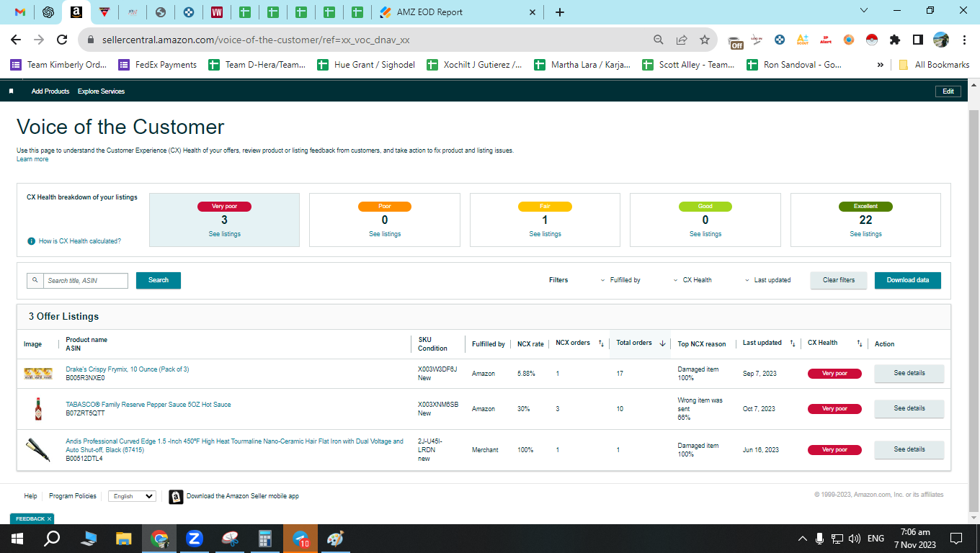Screen dimensions: 980x553
Task: Click the page vertical scrollbar
Action: pos(974,310)
